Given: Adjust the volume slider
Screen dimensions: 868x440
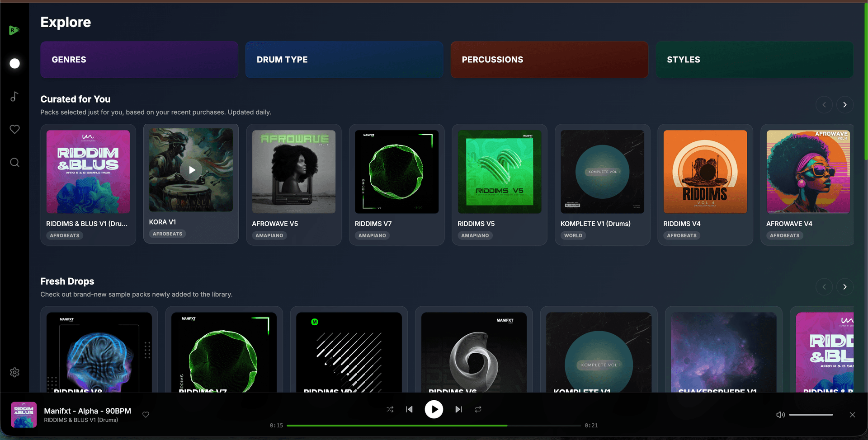Looking at the screenshot, I should coord(811,415).
